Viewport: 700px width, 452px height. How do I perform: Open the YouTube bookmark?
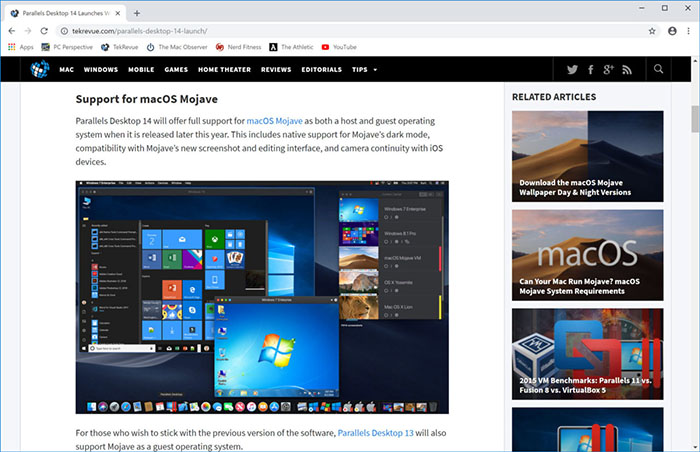(339, 47)
